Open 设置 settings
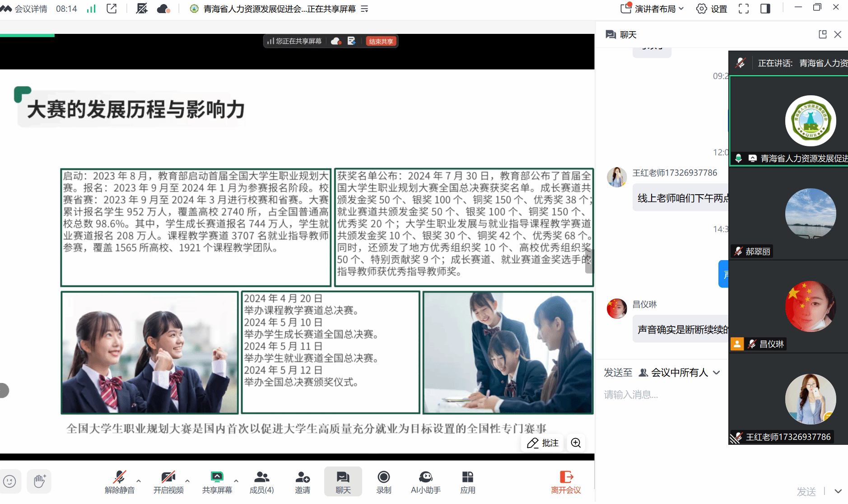Viewport: 848px width, 504px height. click(712, 9)
